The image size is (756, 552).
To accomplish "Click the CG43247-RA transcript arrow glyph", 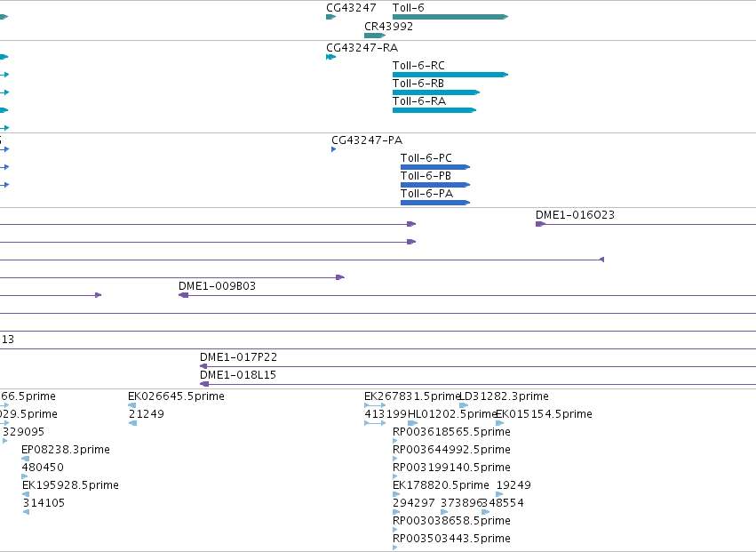I will (x=330, y=57).
